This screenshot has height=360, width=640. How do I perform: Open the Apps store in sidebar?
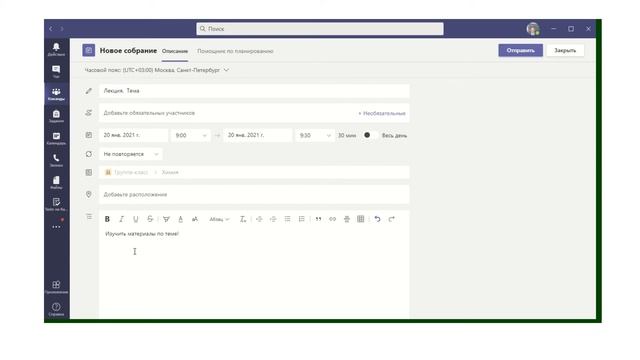pyautogui.click(x=56, y=287)
